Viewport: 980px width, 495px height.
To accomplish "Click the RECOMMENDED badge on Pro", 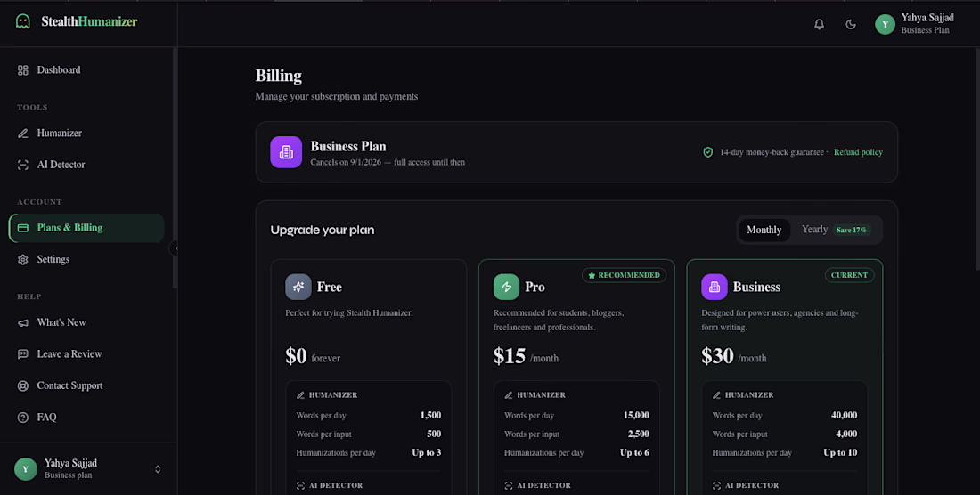I will tap(624, 275).
